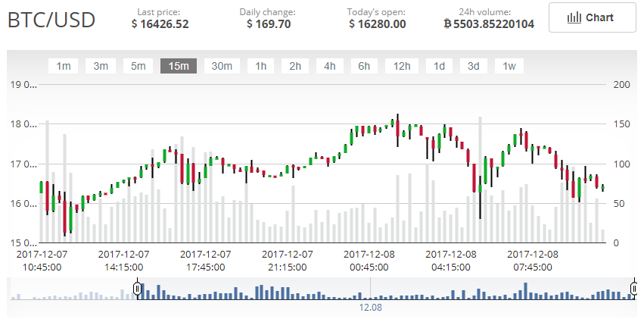Click the BTC/USD pair title
644x319 pixels.
click(x=51, y=20)
